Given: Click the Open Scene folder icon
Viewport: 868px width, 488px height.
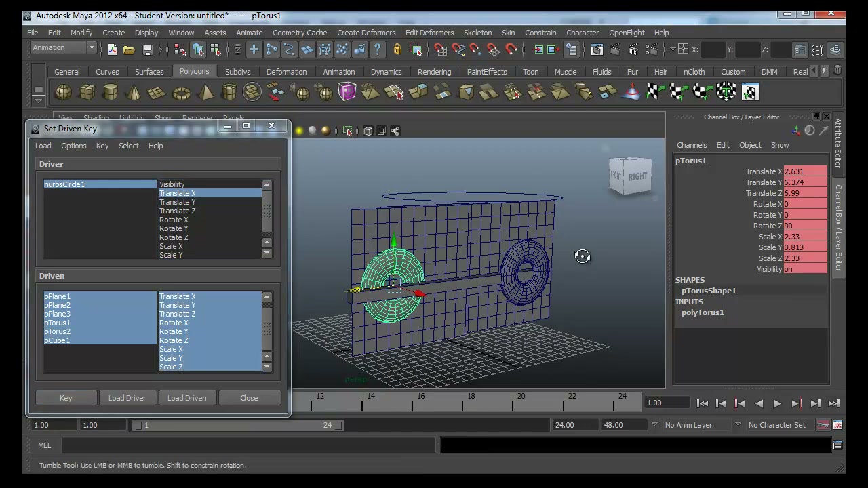Looking at the screenshot, I should [x=129, y=49].
